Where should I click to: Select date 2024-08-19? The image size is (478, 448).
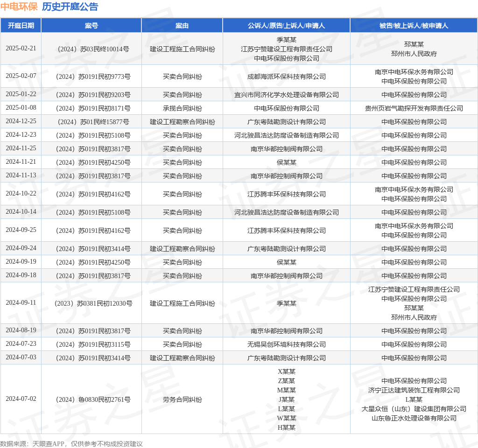[21, 330]
